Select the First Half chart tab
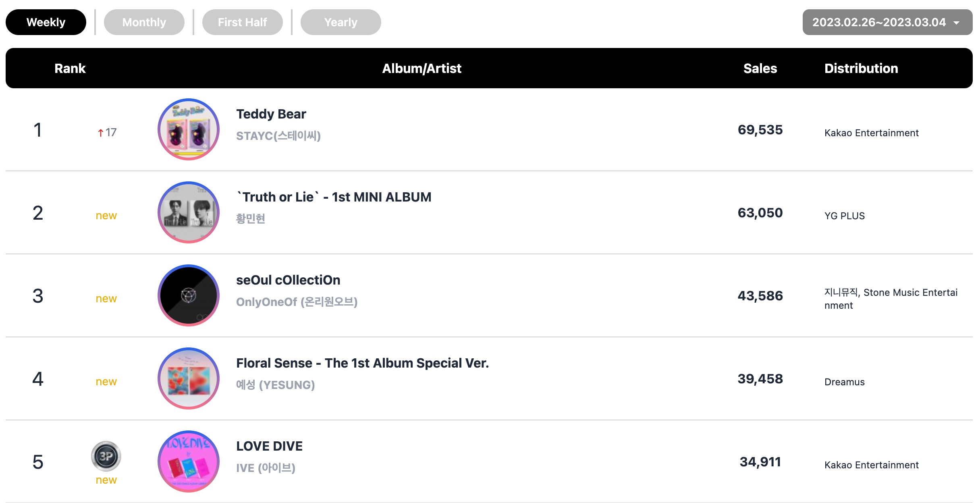Image resolution: width=980 pixels, height=503 pixels. (243, 22)
